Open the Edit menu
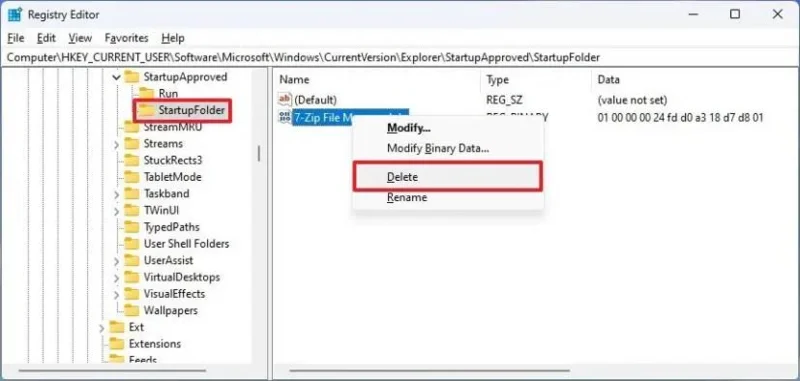 tap(46, 38)
